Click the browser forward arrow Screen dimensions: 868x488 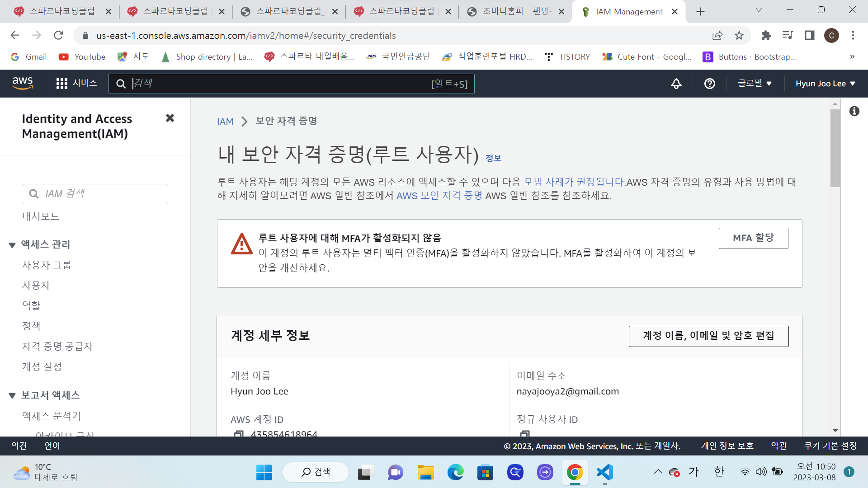click(37, 35)
